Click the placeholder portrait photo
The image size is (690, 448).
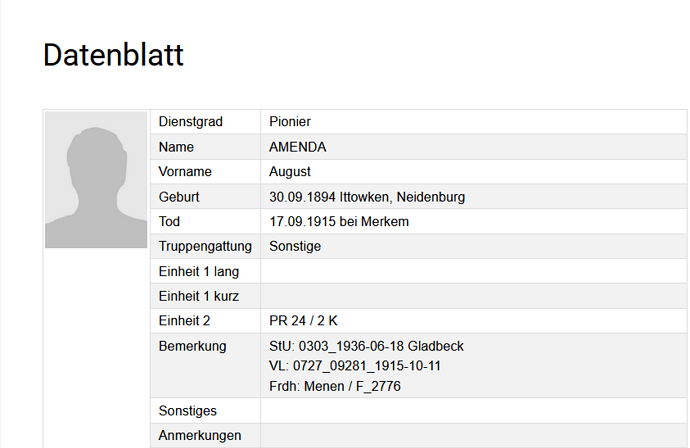point(96,180)
